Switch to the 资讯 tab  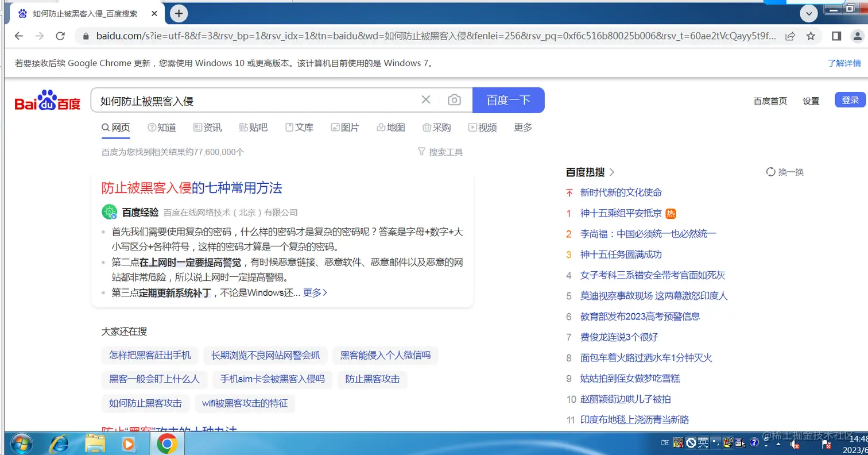pos(207,128)
